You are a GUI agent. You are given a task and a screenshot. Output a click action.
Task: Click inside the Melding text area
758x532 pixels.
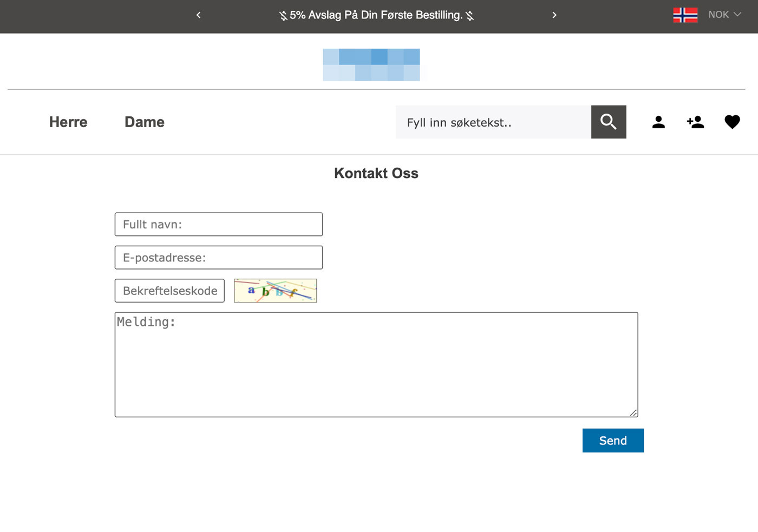tap(376, 364)
